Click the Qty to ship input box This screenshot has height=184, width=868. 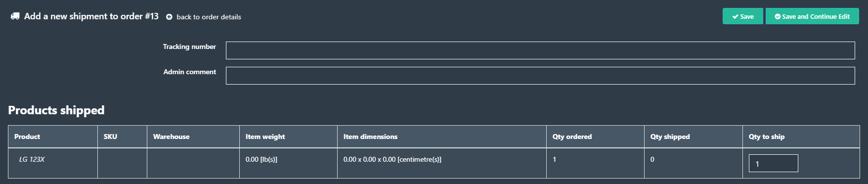[x=773, y=163]
